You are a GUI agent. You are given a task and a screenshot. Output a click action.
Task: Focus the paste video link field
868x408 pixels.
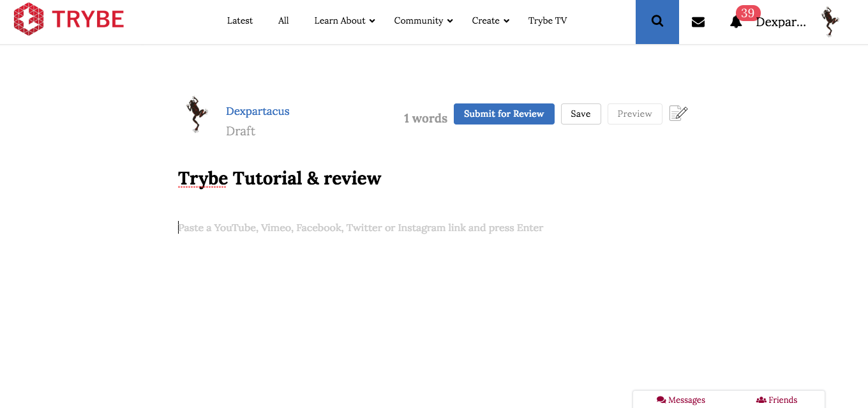(x=361, y=228)
